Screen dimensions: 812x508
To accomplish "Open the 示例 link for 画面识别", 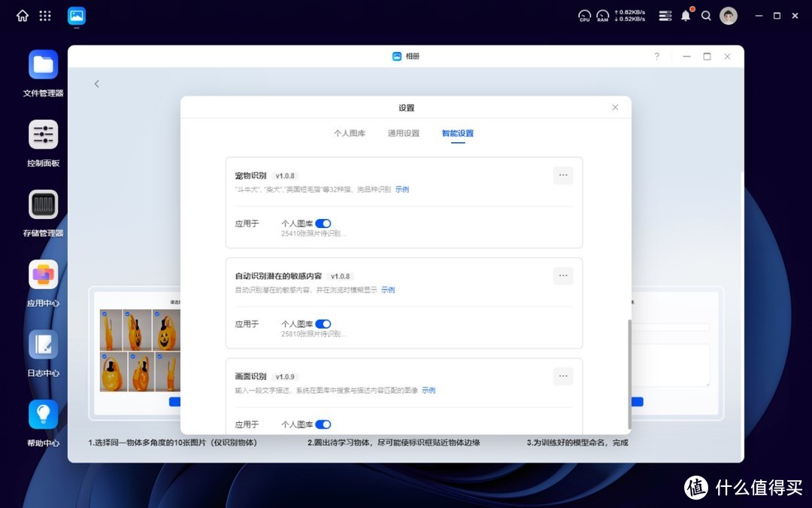I will click(428, 390).
